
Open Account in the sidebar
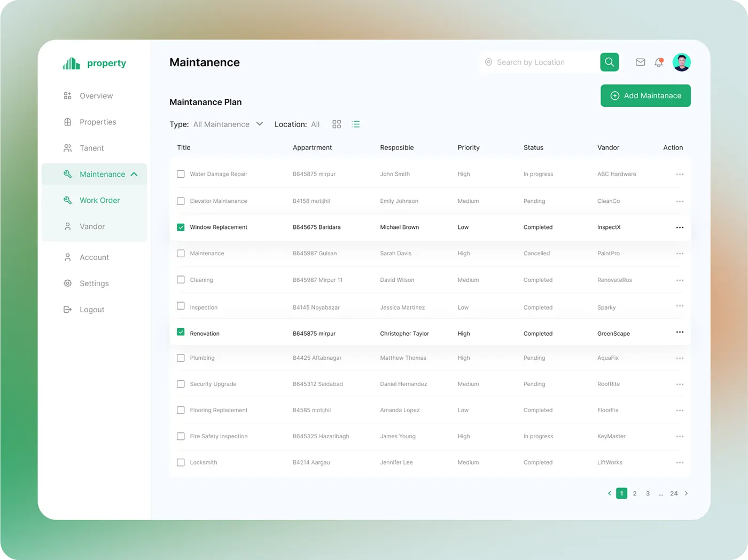click(86, 257)
